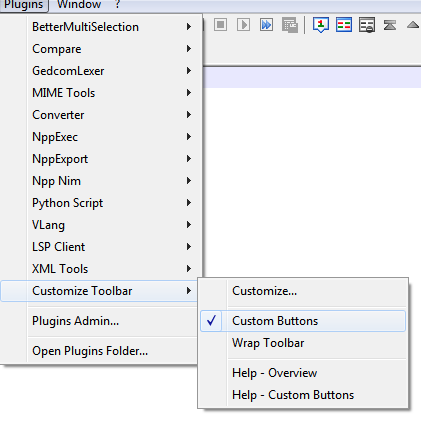Expand the GedcomLexer submenu
Screen dimensions: 421x442
point(101,71)
